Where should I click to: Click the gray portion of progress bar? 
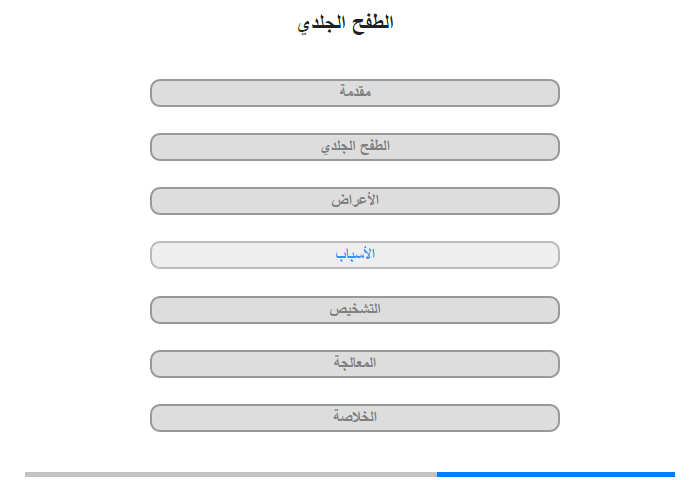(x=231, y=474)
